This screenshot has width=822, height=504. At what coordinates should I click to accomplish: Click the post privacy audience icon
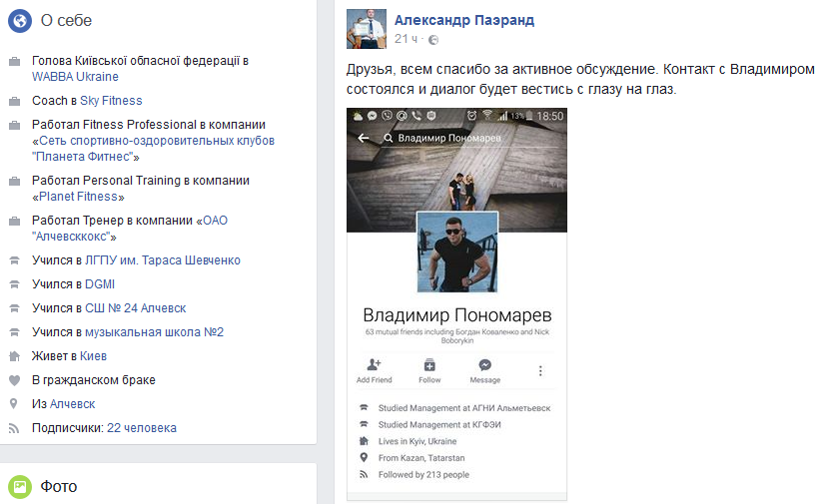[x=432, y=40]
